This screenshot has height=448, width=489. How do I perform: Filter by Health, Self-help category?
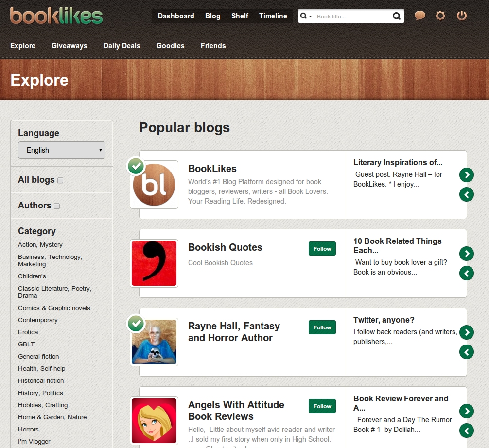click(41, 368)
